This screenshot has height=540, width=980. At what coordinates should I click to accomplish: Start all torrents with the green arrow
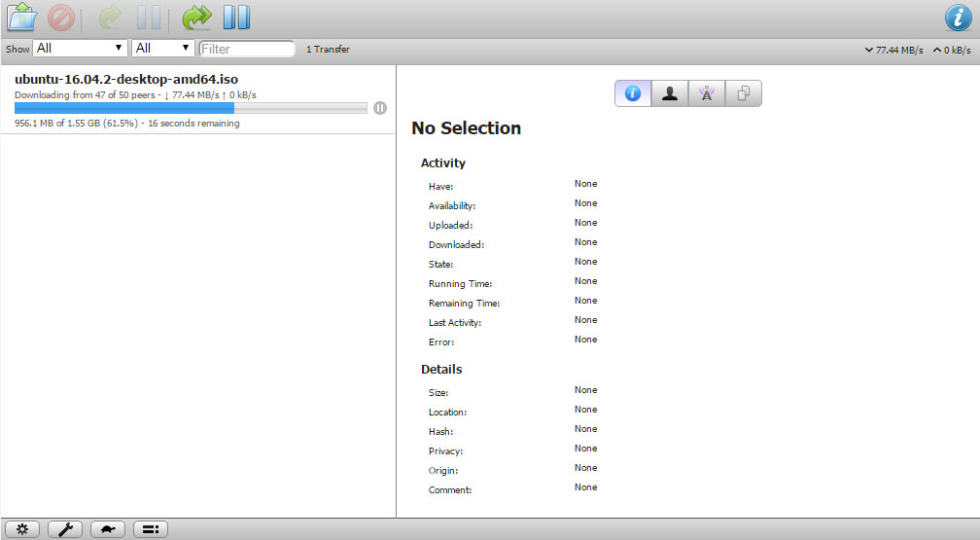point(196,18)
